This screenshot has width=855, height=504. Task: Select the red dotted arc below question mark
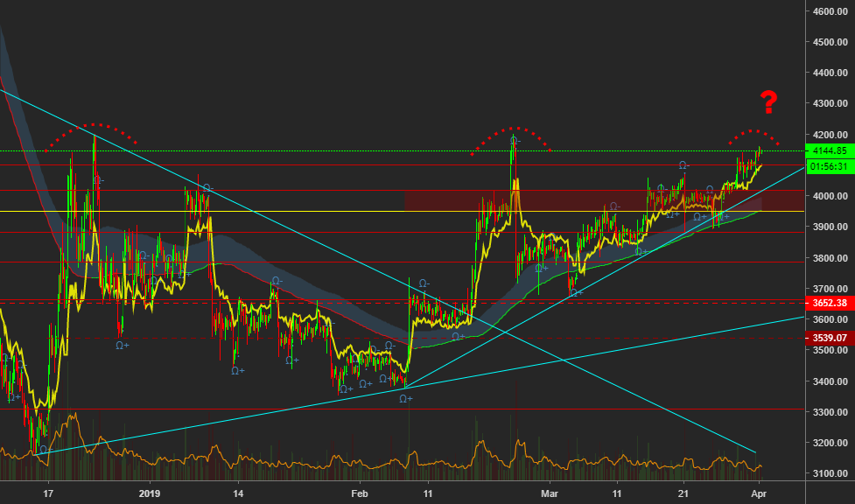point(754,133)
